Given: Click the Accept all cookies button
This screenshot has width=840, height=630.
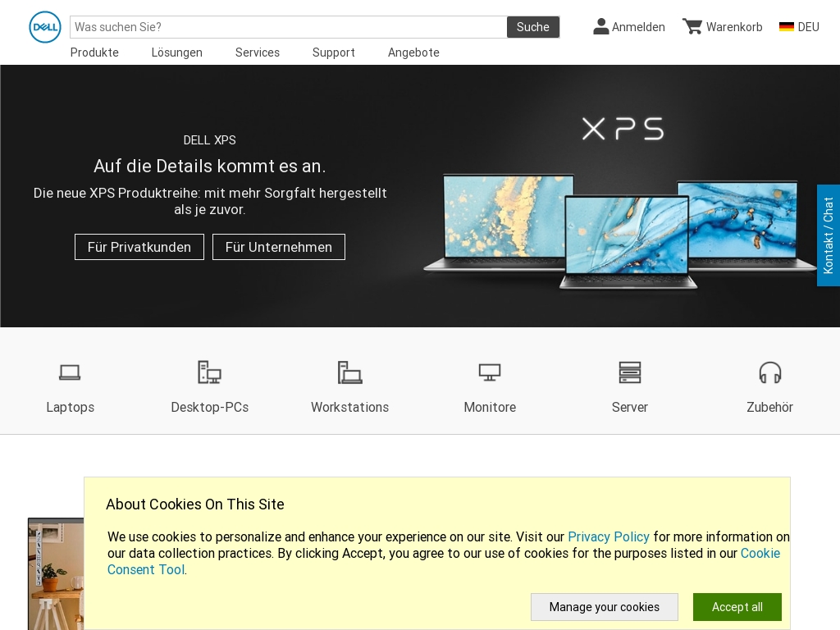Looking at the screenshot, I should (737, 607).
